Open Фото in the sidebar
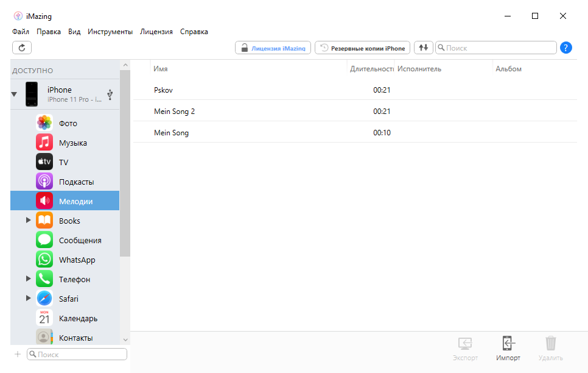 [65, 123]
